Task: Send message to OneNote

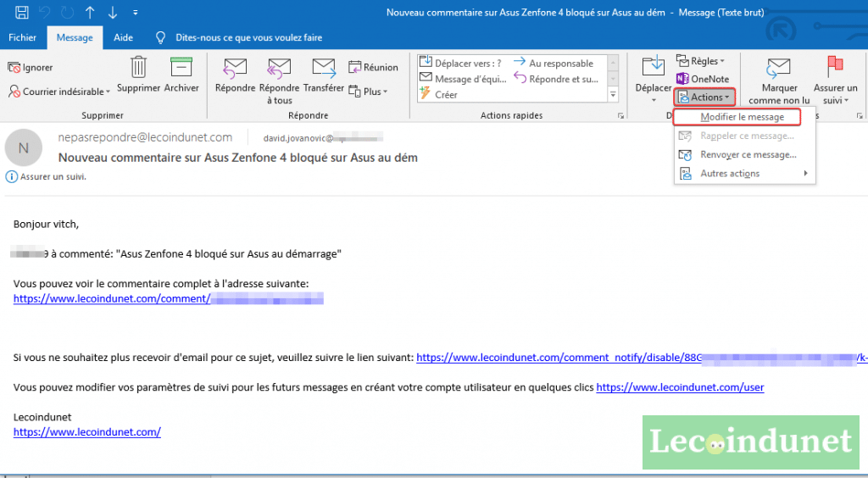Action: coord(703,79)
